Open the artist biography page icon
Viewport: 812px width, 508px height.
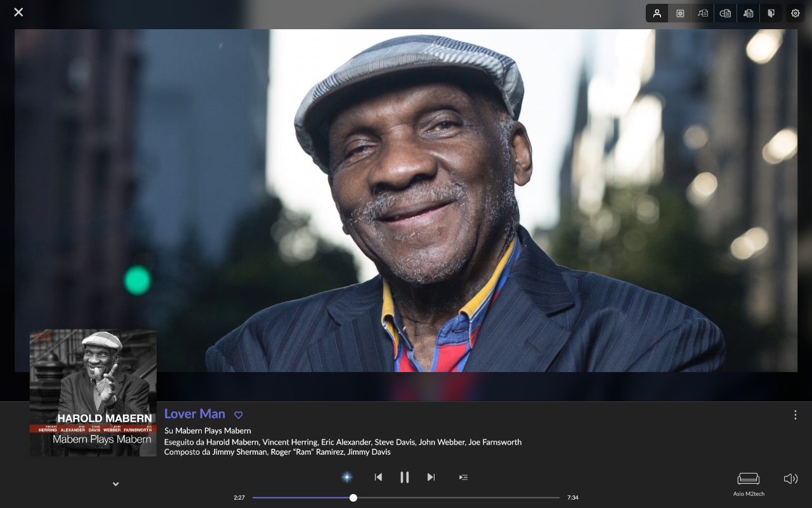pos(749,13)
